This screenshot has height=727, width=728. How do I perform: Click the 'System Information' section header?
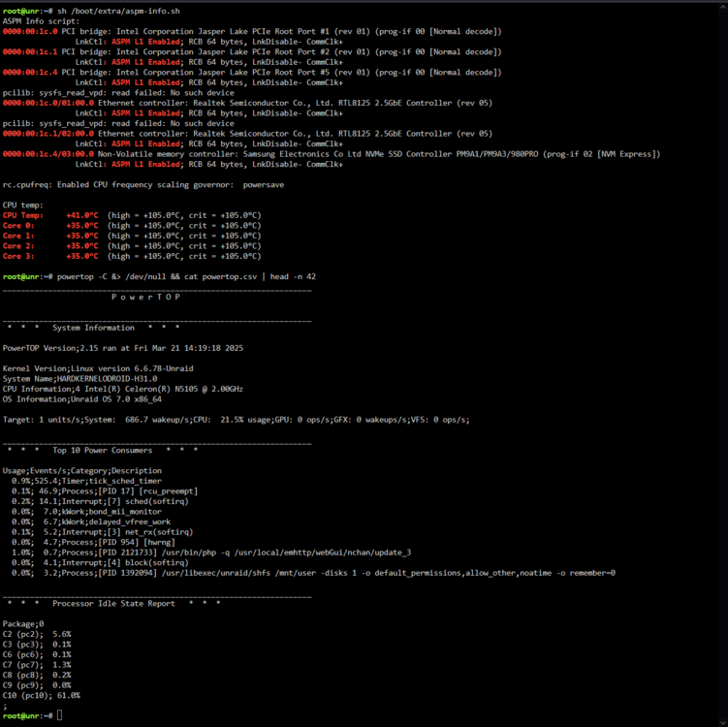click(x=93, y=328)
